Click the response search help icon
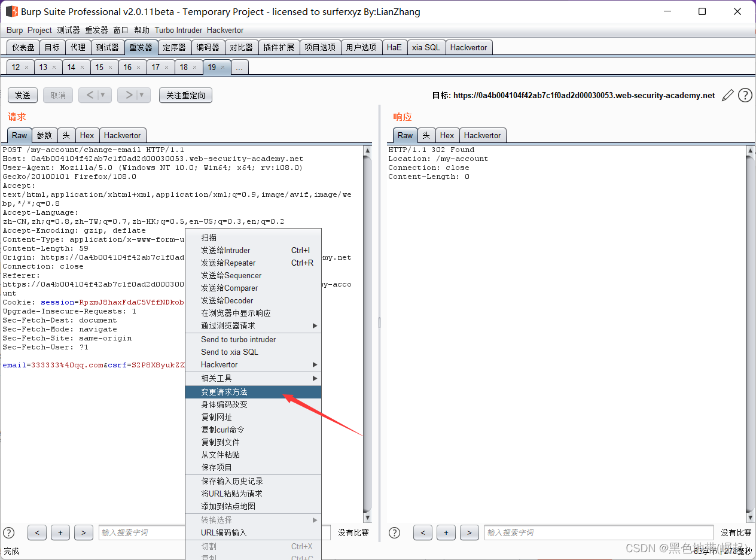 394,532
